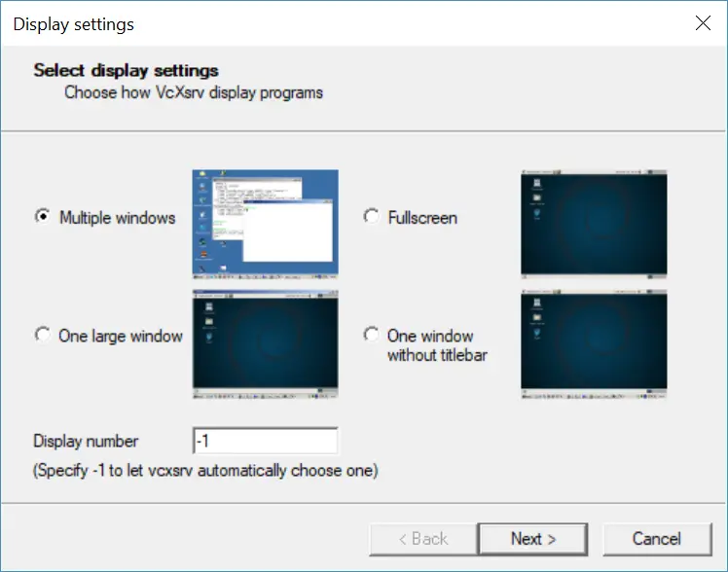
Task: Click the "Display number" label
Action: point(86,441)
